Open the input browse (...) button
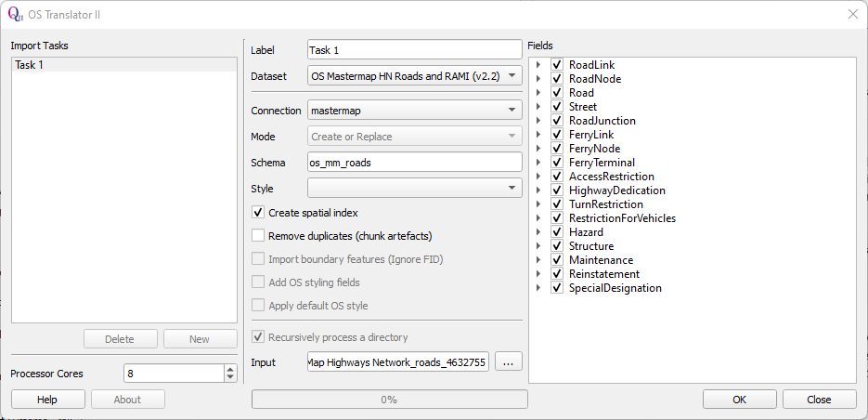 [509, 362]
